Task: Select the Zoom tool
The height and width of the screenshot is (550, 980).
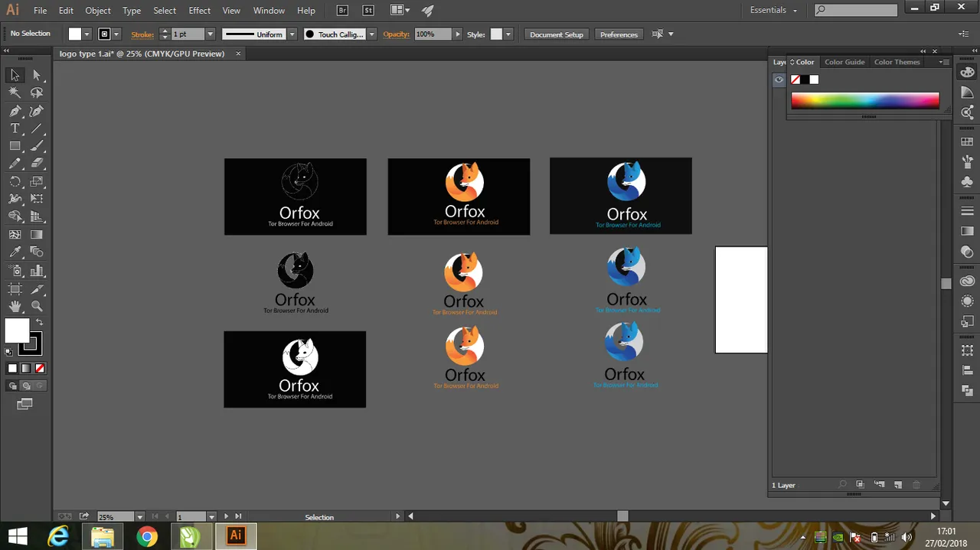Action: [37, 307]
